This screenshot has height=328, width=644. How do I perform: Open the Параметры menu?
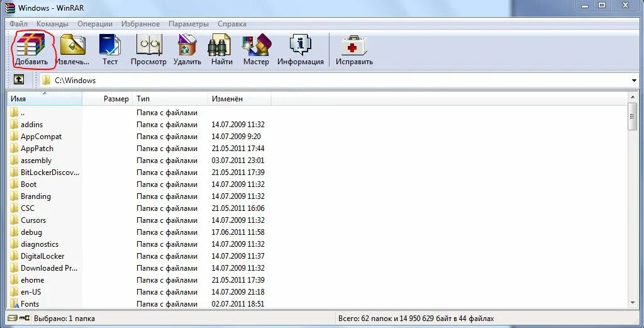[x=189, y=24]
